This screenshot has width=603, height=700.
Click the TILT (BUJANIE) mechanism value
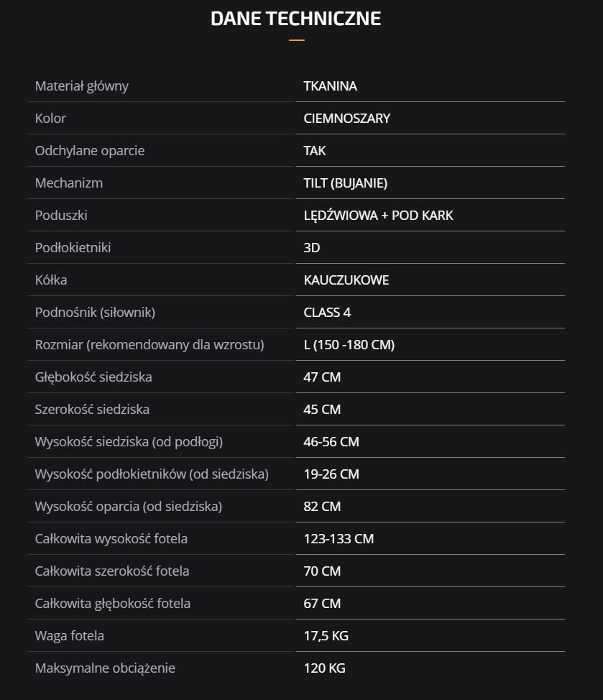(345, 183)
